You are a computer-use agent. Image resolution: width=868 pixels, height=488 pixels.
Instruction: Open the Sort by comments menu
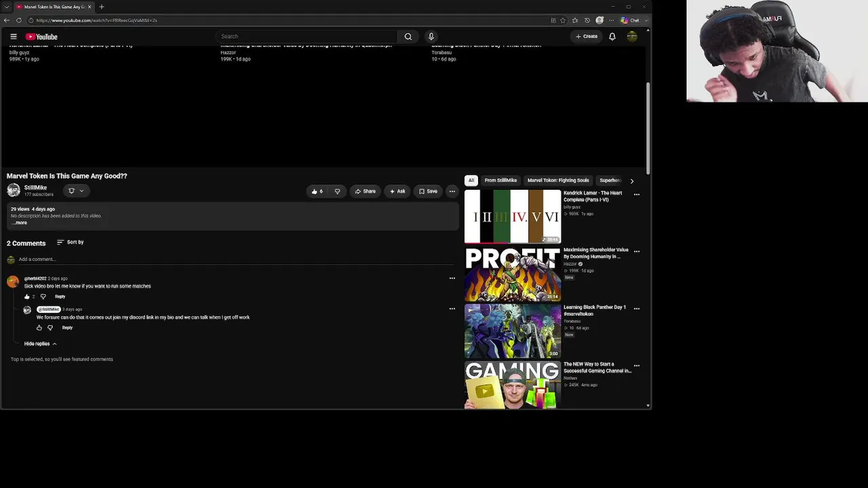click(x=71, y=242)
